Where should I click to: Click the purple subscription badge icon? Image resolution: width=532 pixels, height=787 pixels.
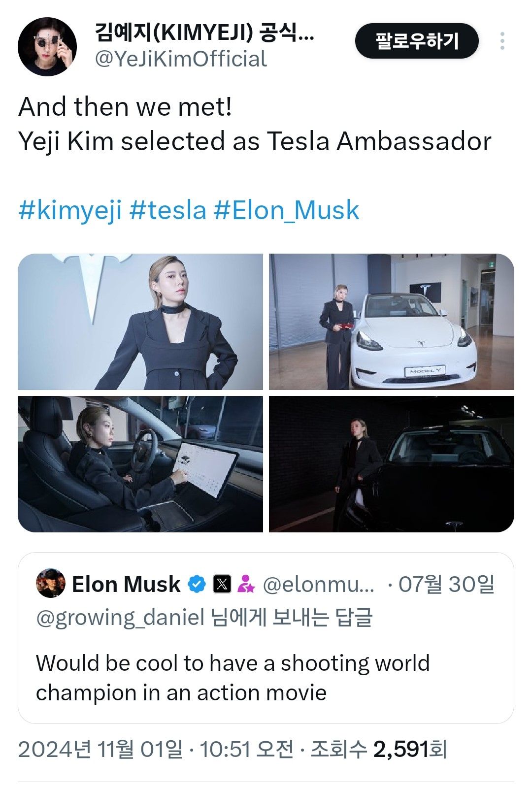coord(246,585)
